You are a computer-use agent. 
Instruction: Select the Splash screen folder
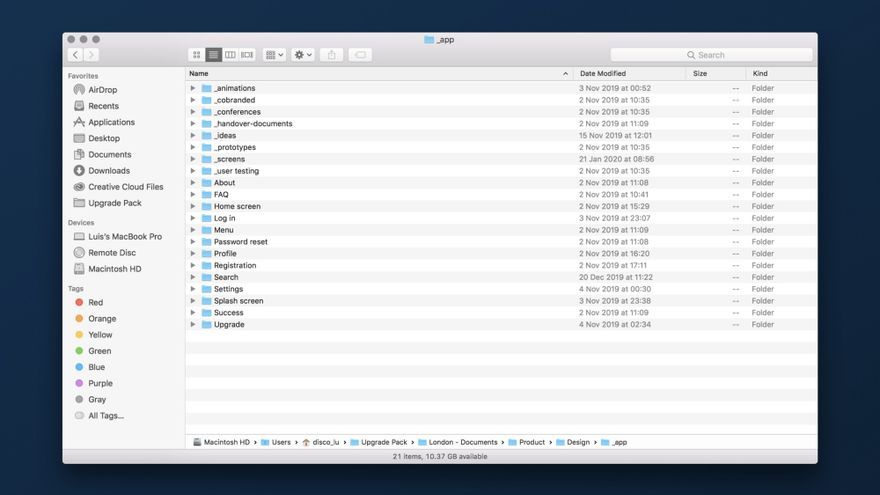point(238,301)
